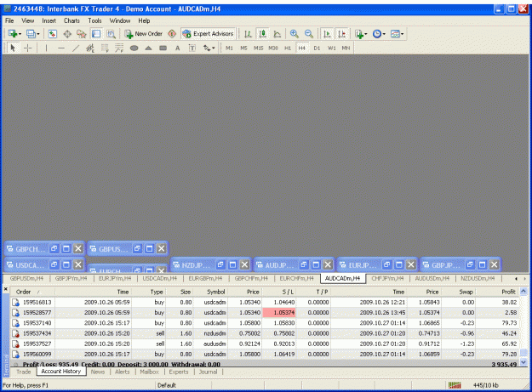Image resolution: width=532 pixels, height=392 pixels.
Task: Set timeframe to W1
Action: coord(331,48)
